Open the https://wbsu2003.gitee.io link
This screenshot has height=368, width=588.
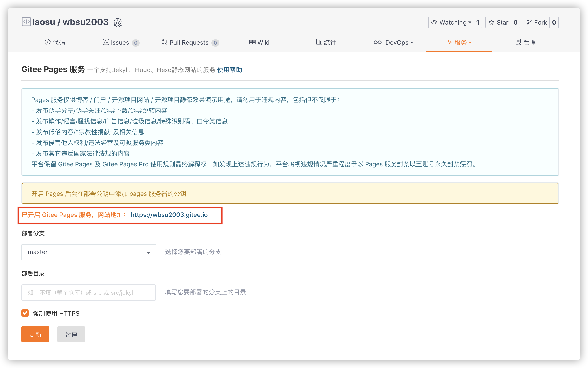coord(169,215)
